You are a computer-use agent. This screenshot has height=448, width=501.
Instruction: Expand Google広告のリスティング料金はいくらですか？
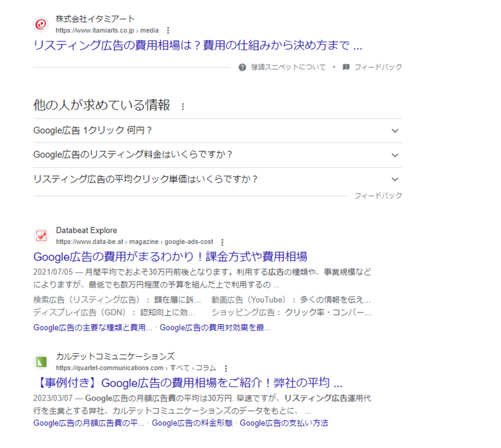pos(395,155)
